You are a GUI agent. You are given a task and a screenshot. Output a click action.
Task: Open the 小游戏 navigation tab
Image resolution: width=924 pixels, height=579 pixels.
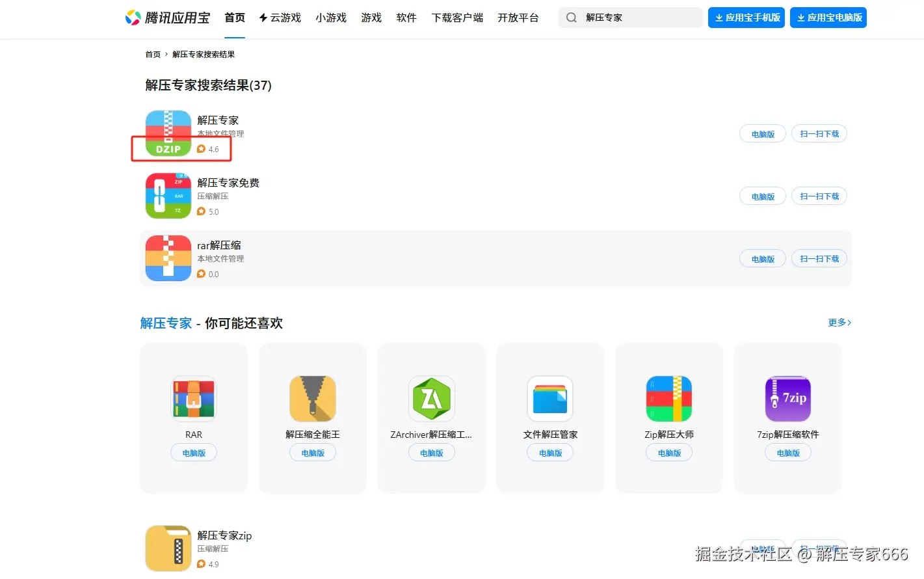click(331, 18)
